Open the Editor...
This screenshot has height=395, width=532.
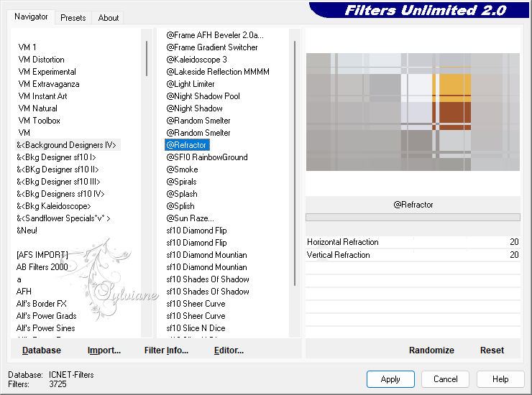tap(229, 350)
